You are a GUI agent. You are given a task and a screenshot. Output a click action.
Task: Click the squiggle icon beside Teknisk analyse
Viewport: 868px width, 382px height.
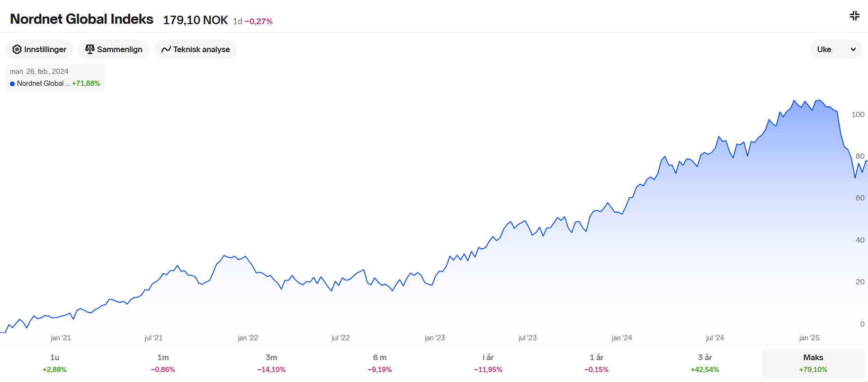[x=166, y=49]
